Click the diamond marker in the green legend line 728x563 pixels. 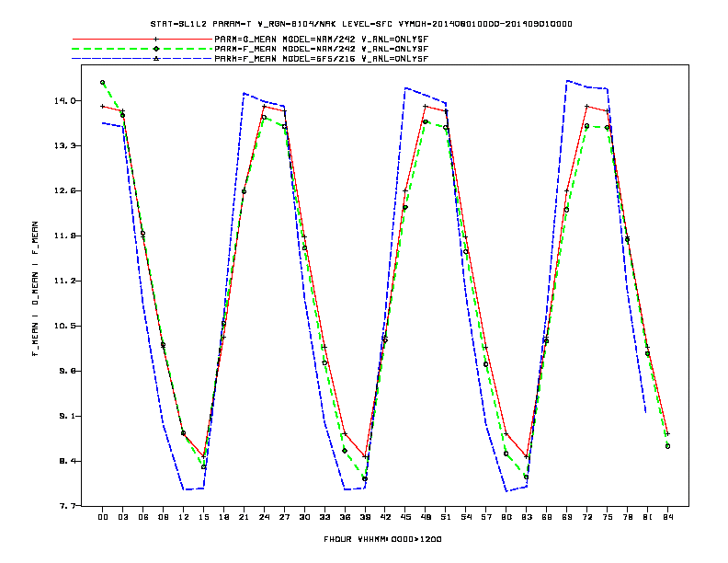tap(156, 49)
